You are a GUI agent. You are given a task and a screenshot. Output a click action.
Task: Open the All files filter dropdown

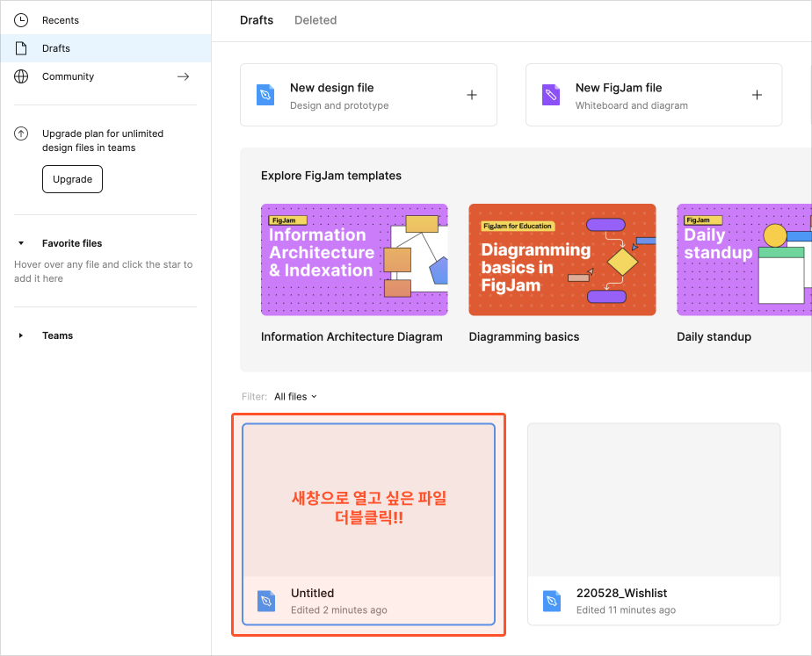click(295, 397)
